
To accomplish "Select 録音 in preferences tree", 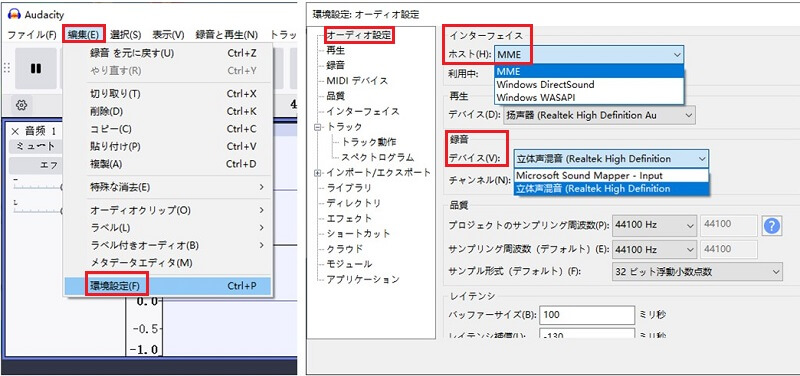I will click(336, 65).
